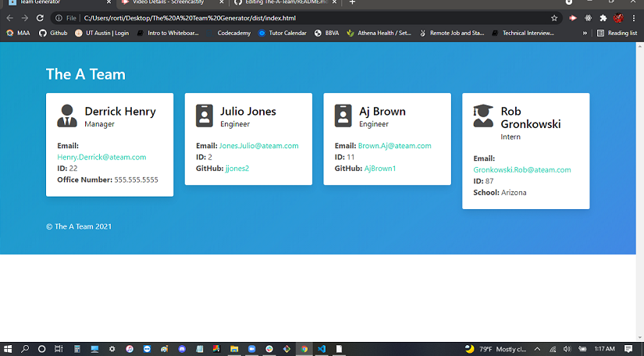Screen dimensions: 644x356
Task: Close the Editing The-A-Team/README tab
Action: (x=334, y=2)
